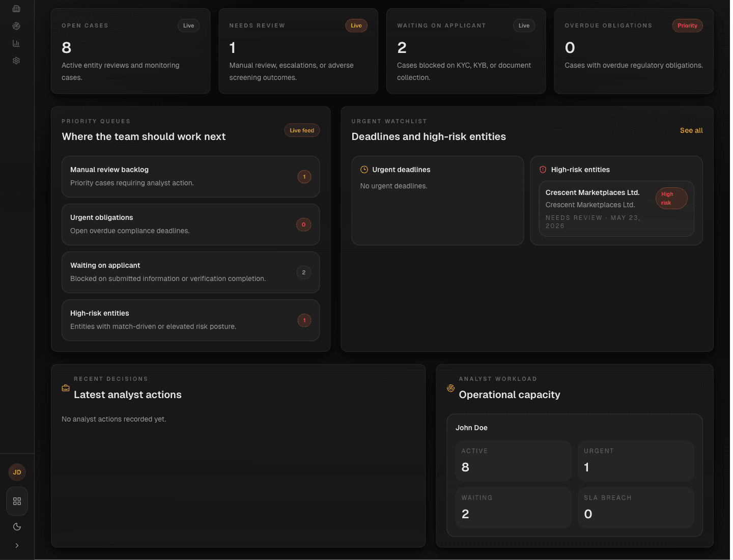Open the Manual review backlog queue
The width and height of the screenshot is (733, 560).
[x=190, y=177]
